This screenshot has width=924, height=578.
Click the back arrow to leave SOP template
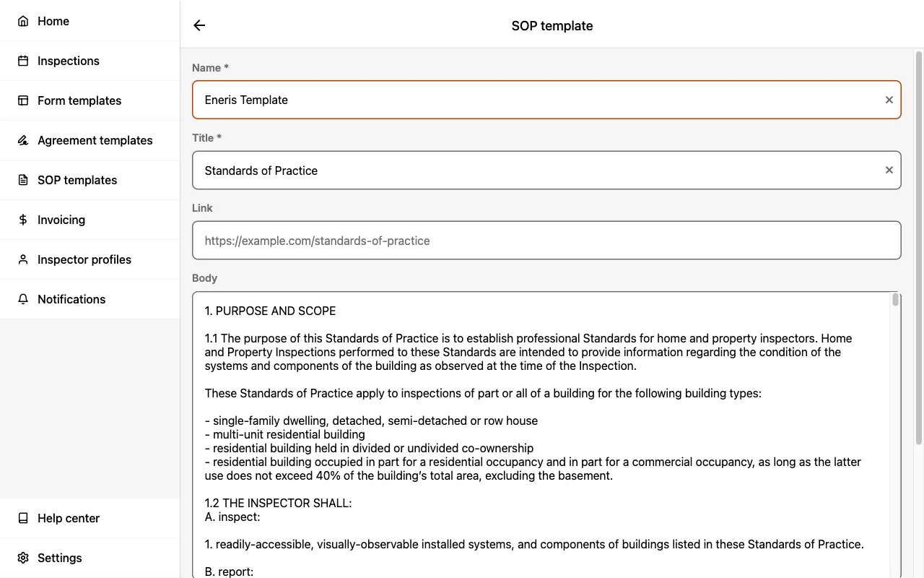pyautogui.click(x=199, y=25)
